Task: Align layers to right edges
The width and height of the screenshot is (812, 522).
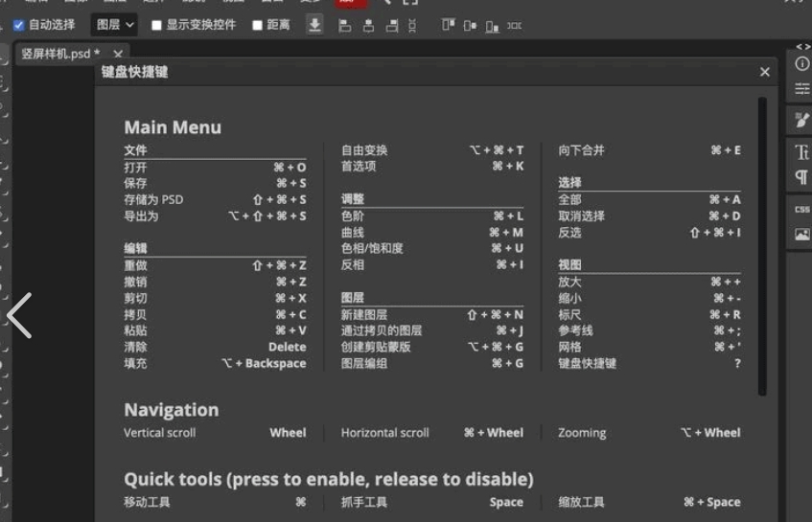Action: (392, 25)
